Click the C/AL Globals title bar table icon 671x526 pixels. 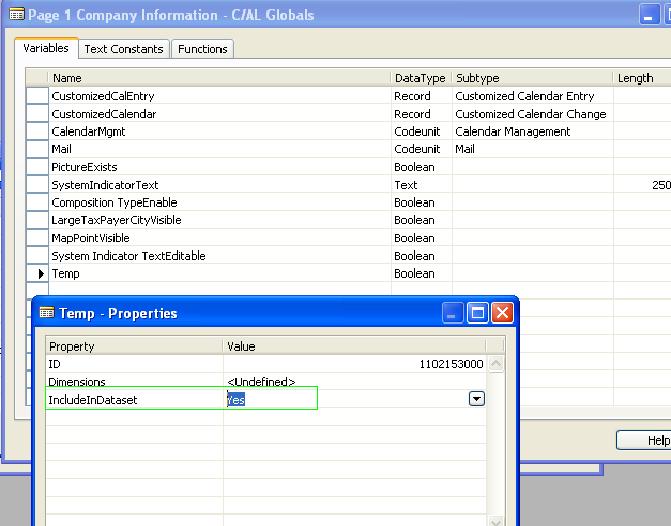pyautogui.click(x=17, y=15)
